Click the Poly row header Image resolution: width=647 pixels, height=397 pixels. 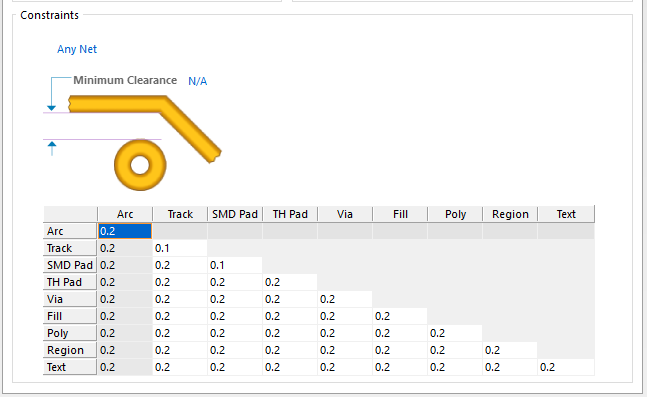coord(70,333)
